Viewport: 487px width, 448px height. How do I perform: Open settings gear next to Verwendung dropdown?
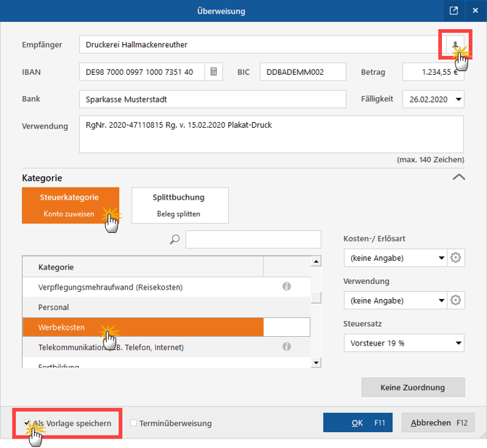pos(456,300)
